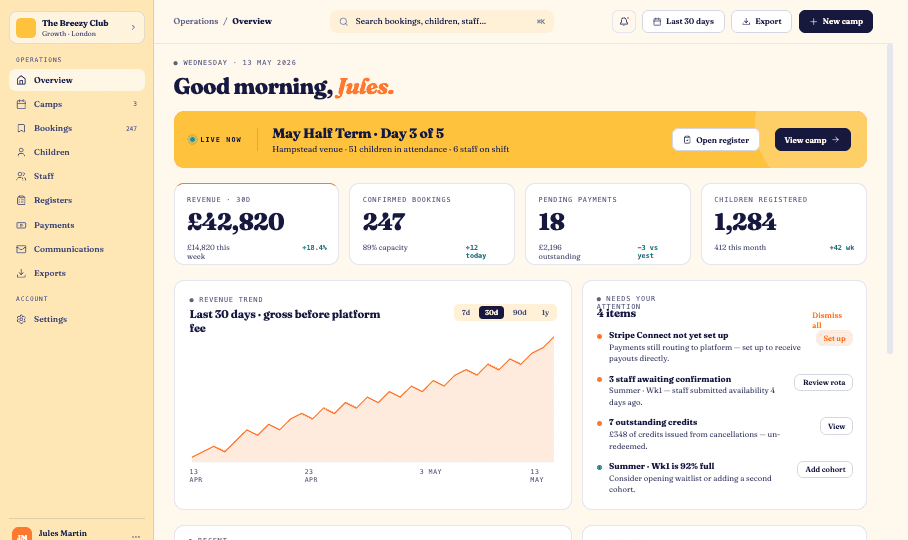The image size is (908, 540).
Task: Open Bookings in the sidebar
Action: click(77, 128)
